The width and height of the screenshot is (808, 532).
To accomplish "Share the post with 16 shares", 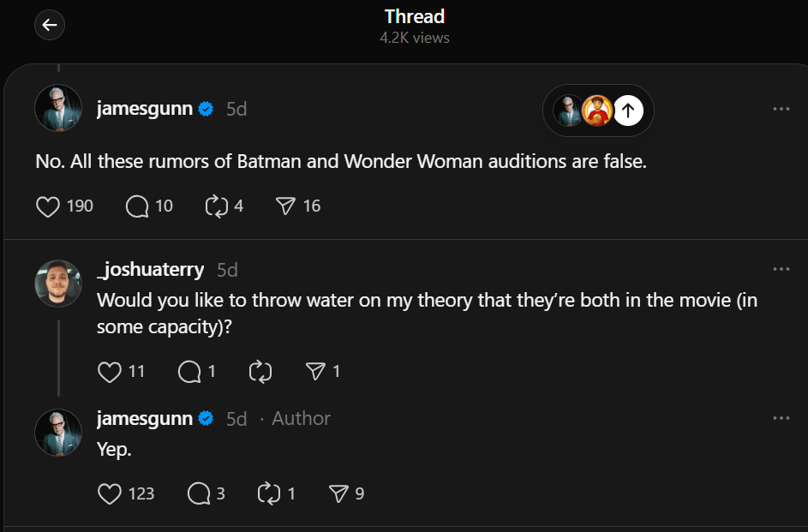I will point(285,206).
